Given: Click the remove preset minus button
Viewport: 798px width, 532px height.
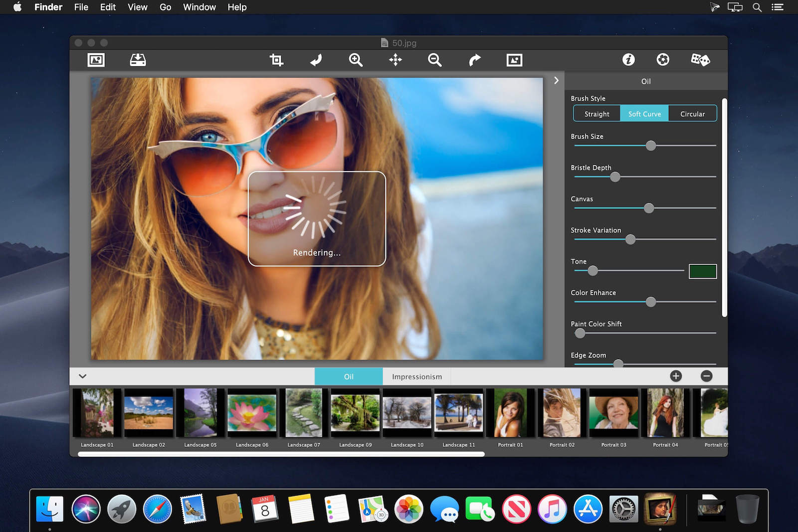Looking at the screenshot, I should tap(706, 376).
